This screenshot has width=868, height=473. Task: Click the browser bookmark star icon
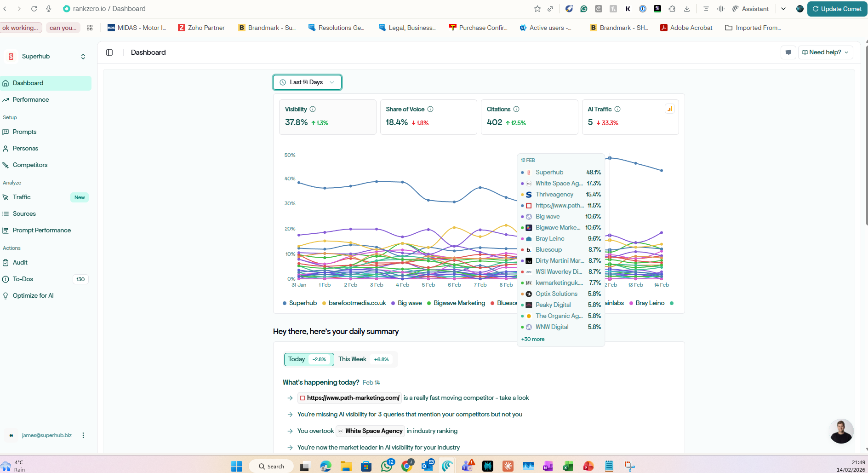[537, 9]
